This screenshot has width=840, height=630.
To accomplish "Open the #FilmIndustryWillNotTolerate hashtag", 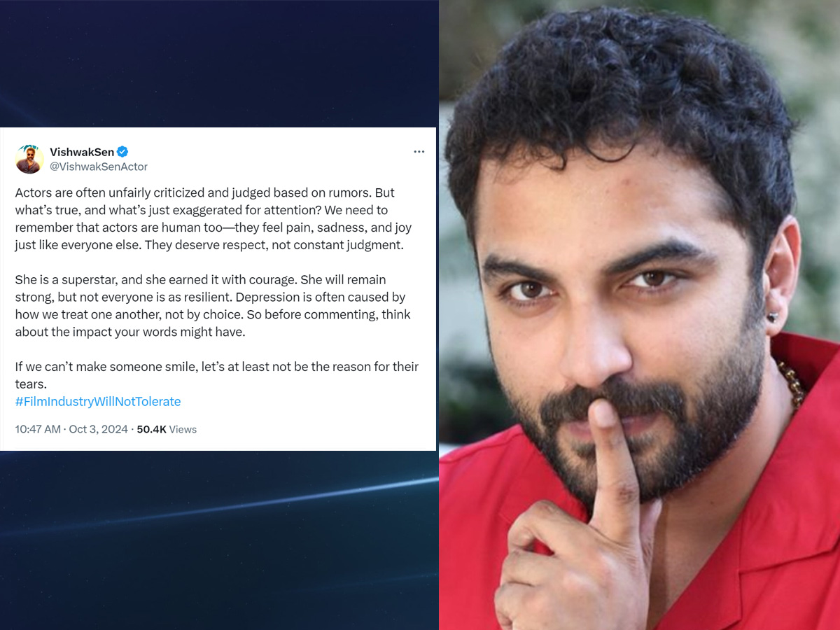I will (x=98, y=401).
